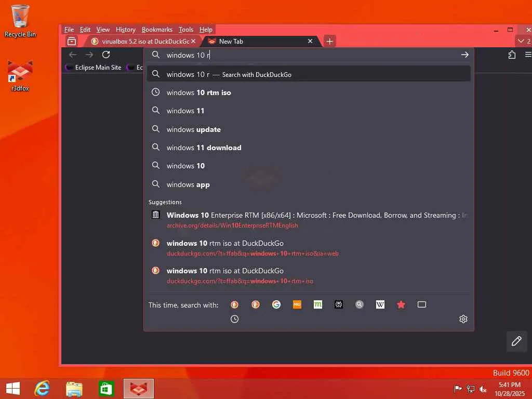Select the green 'm' search engine icon

(x=318, y=304)
